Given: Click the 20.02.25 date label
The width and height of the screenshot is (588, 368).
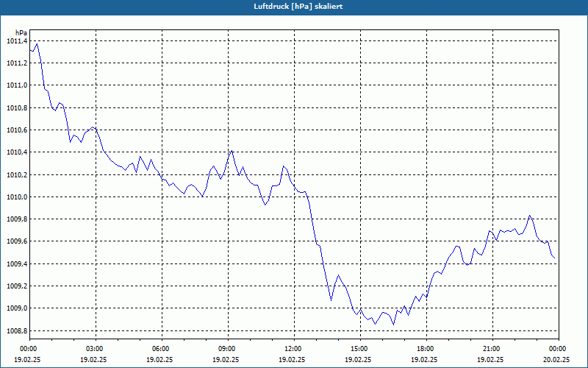Looking at the screenshot, I should (x=556, y=359).
